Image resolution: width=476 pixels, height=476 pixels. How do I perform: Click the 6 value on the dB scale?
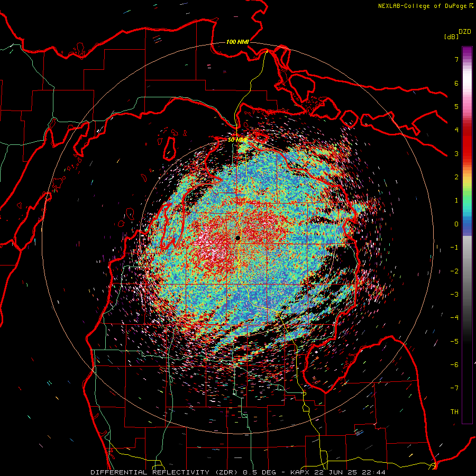tap(456, 83)
